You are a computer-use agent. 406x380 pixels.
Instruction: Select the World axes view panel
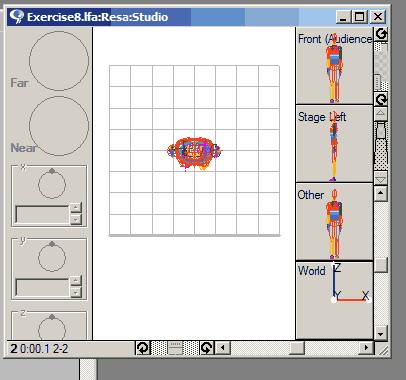click(334, 300)
